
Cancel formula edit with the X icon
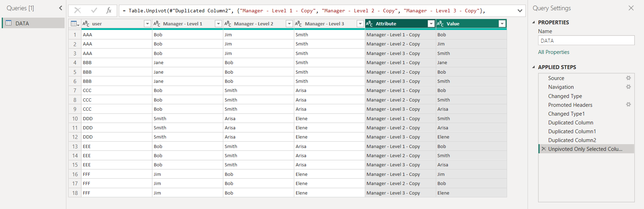[x=78, y=11]
